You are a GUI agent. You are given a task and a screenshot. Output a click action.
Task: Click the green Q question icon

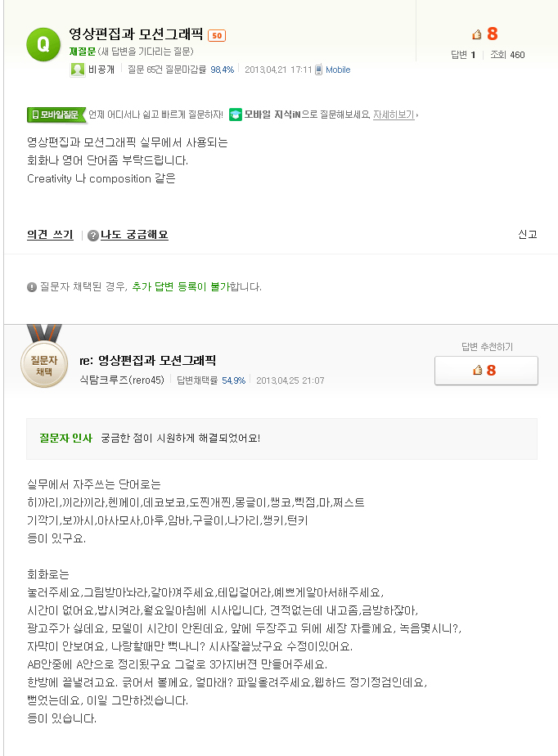(43, 44)
